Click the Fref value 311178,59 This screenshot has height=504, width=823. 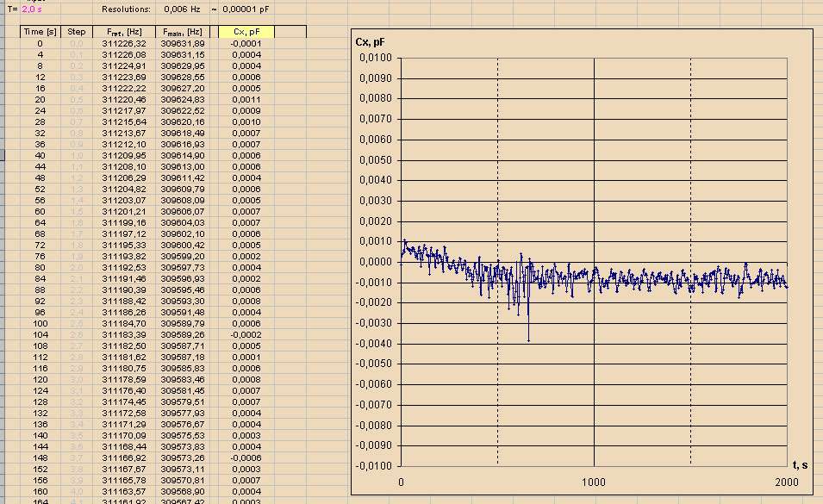coord(124,380)
